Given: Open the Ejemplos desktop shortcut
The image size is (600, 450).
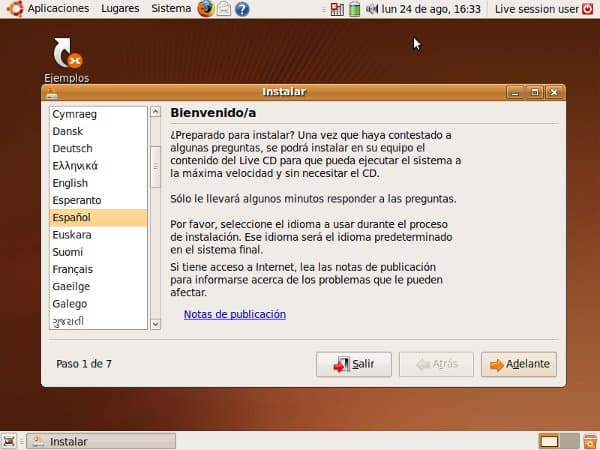Looking at the screenshot, I should [66, 59].
